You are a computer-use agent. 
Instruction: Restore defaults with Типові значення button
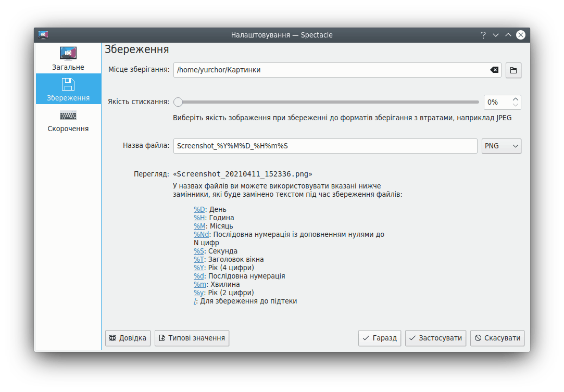[x=192, y=338]
